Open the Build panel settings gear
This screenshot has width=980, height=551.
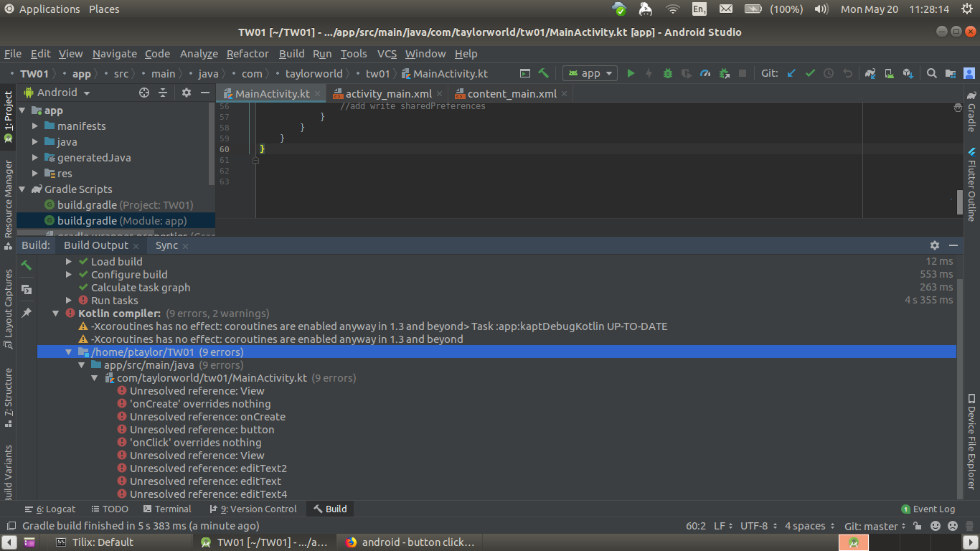click(x=934, y=245)
